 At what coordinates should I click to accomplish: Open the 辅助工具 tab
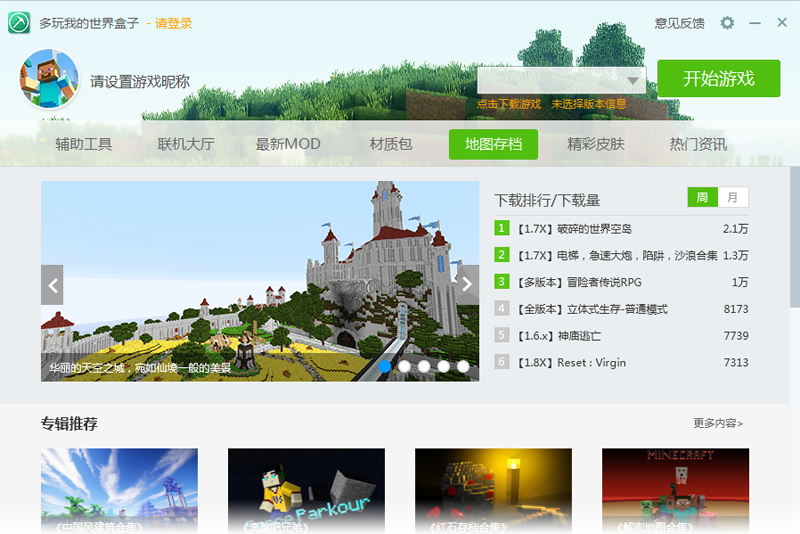point(84,144)
